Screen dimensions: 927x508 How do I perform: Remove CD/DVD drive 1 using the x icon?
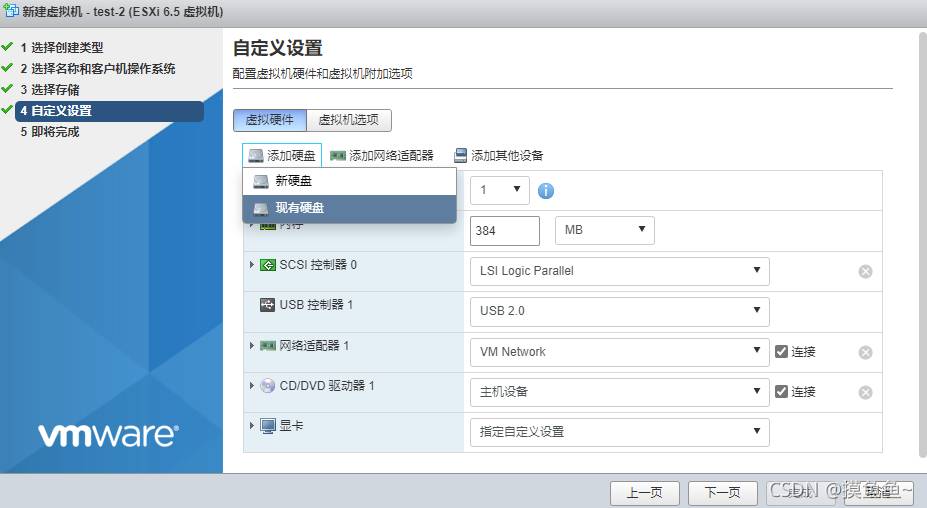[865, 392]
